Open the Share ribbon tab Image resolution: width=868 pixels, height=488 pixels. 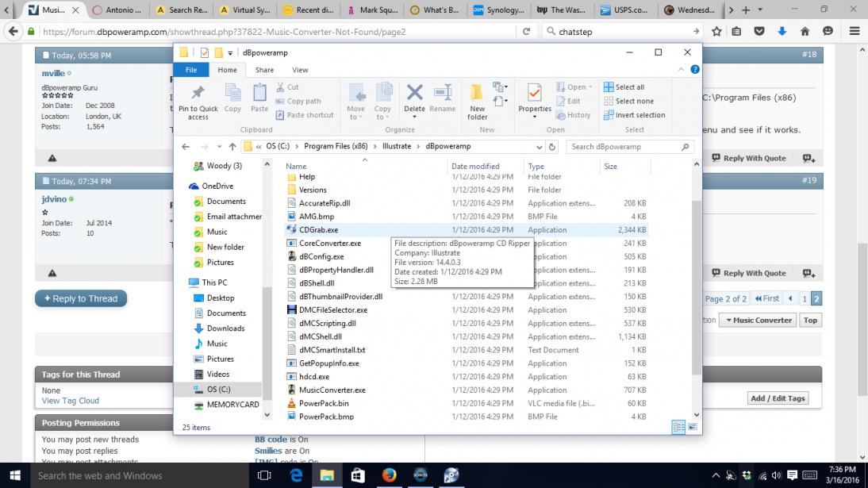[x=264, y=70]
